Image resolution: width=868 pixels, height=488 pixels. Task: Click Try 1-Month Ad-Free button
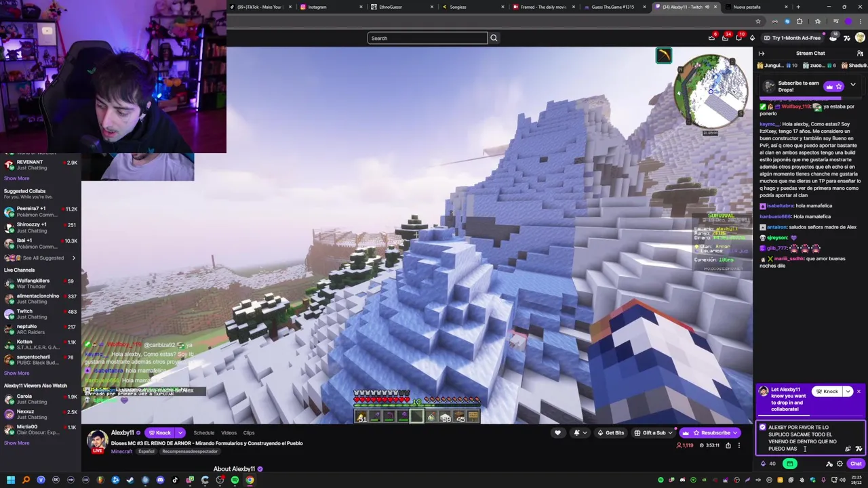click(791, 38)
